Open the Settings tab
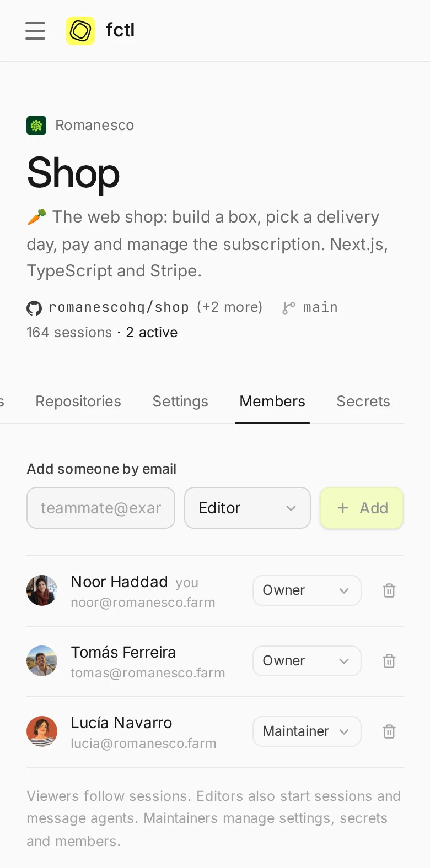Viewport: 430px width, 868px height. click(180, 402)
